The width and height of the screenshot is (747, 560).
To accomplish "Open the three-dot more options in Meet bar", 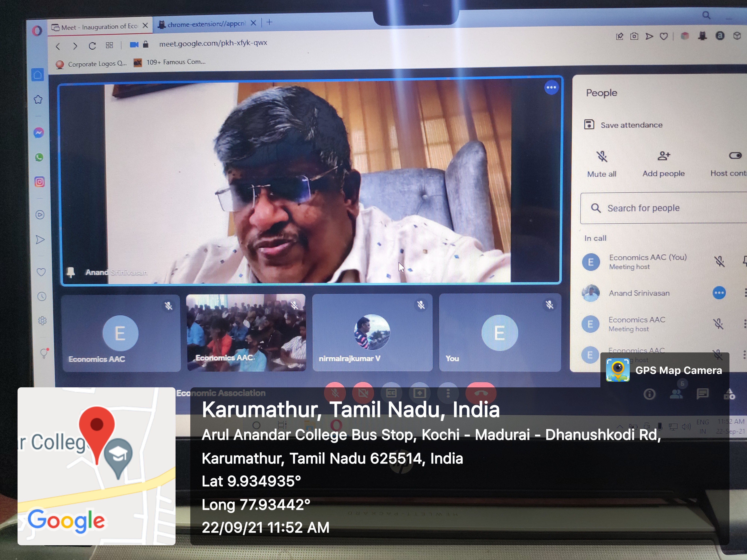I will click(x=448, y=393).
